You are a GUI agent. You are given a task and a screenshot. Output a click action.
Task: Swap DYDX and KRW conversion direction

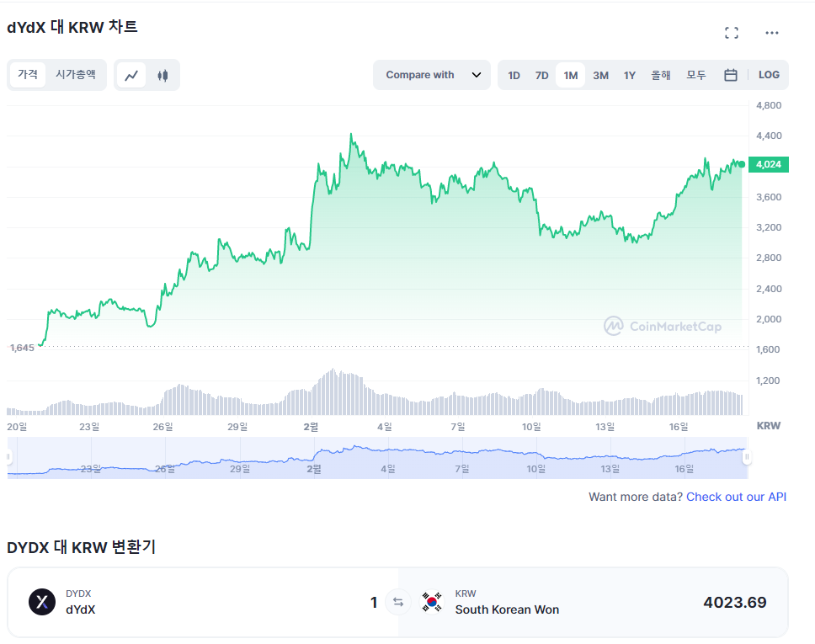click(x=398, y=602)
